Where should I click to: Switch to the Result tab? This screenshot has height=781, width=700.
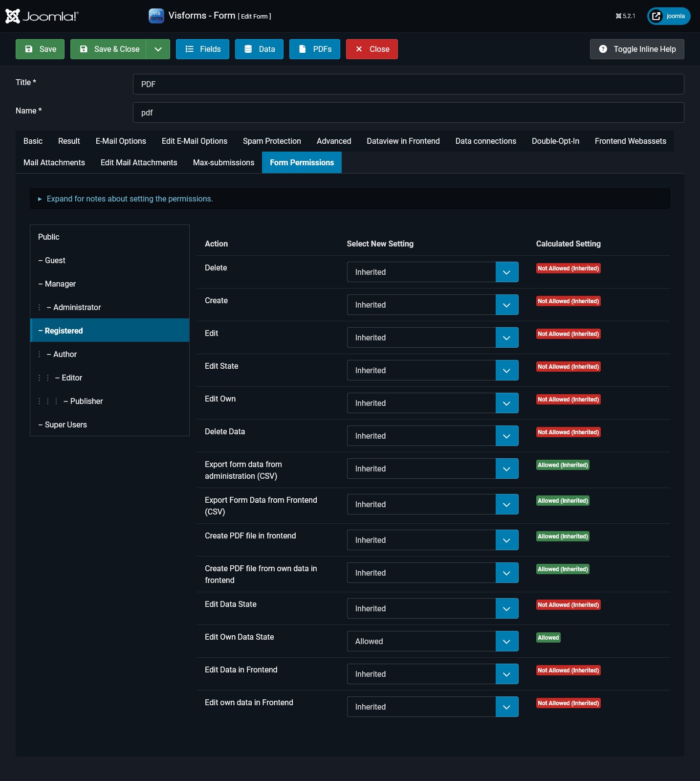point(69,141)
